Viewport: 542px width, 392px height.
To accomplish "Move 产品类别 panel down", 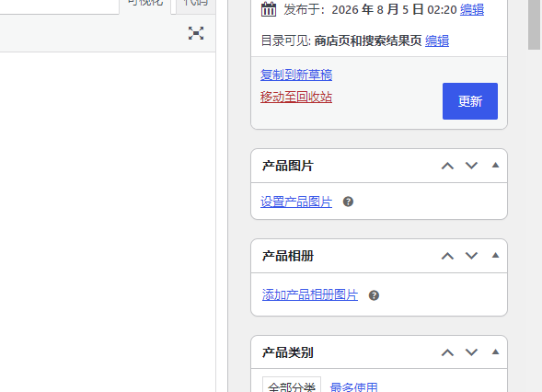I will tap(471, 352).
